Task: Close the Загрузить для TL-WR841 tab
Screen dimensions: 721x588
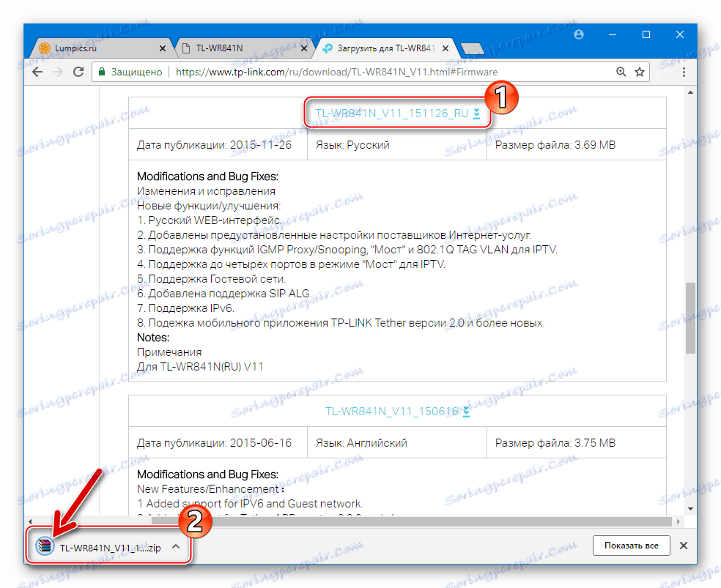Action: point(445,48)
